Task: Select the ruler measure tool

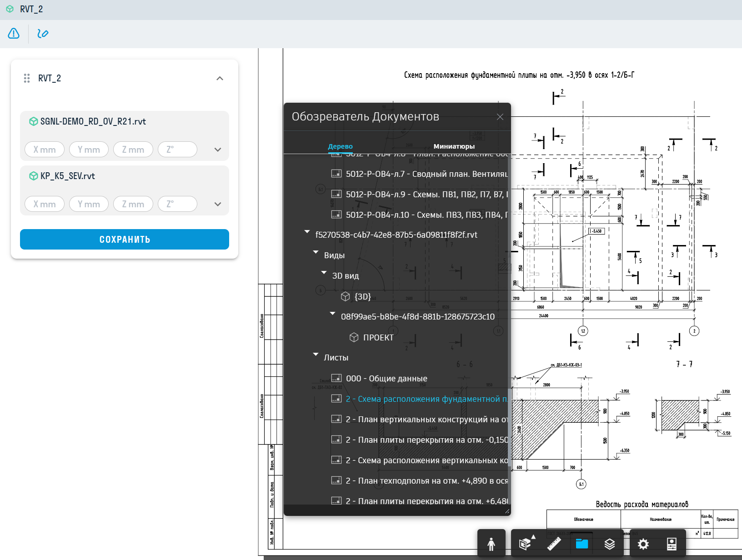Action: click(554, 544)
